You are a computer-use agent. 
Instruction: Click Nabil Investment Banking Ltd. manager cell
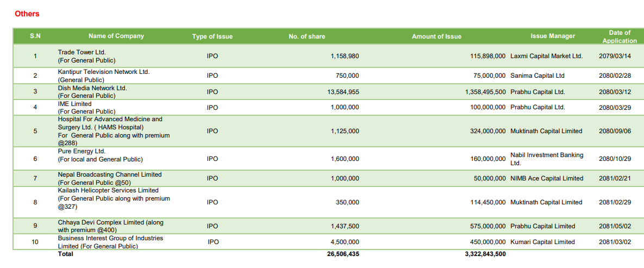pos(547,159)
